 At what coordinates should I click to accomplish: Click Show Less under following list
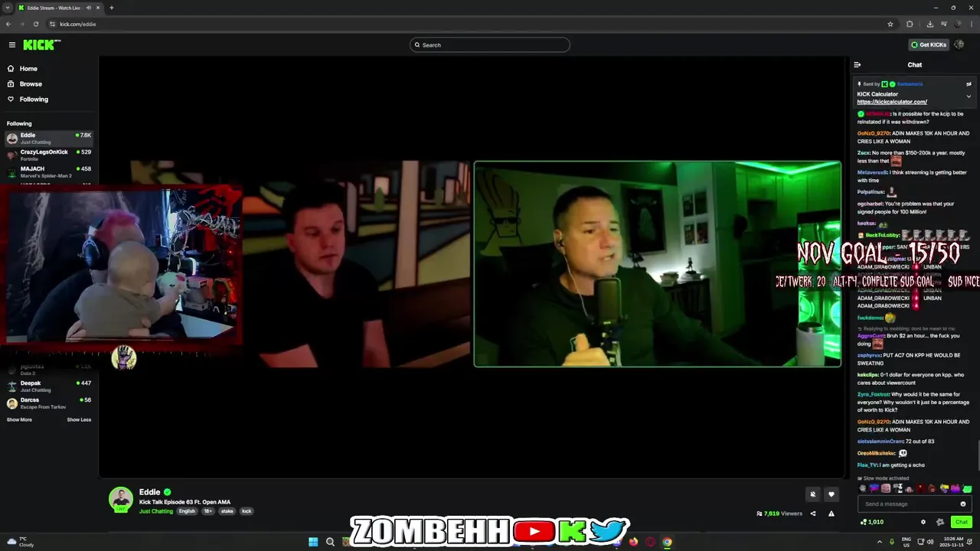point(79,419)
